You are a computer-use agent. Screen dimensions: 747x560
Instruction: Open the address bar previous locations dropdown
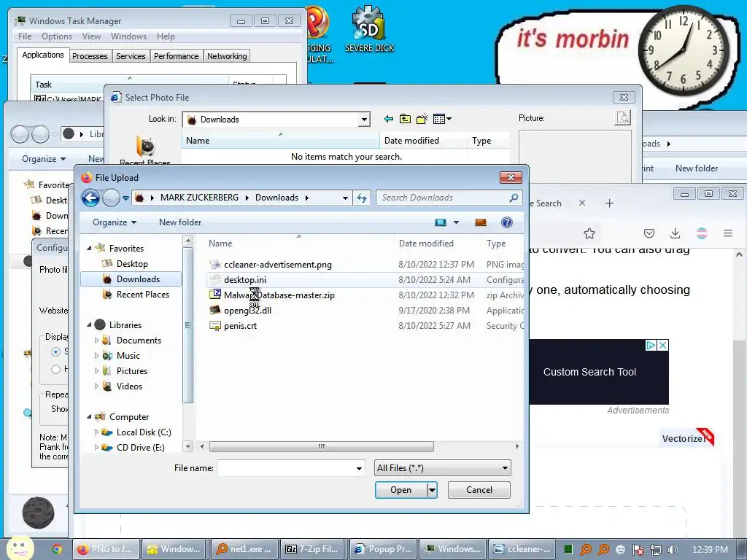point(345,198)
